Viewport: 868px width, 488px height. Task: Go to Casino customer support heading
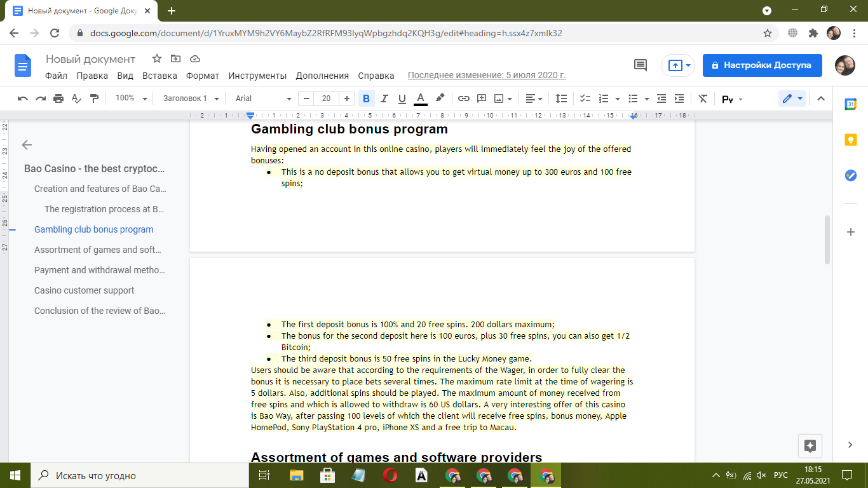85,290
